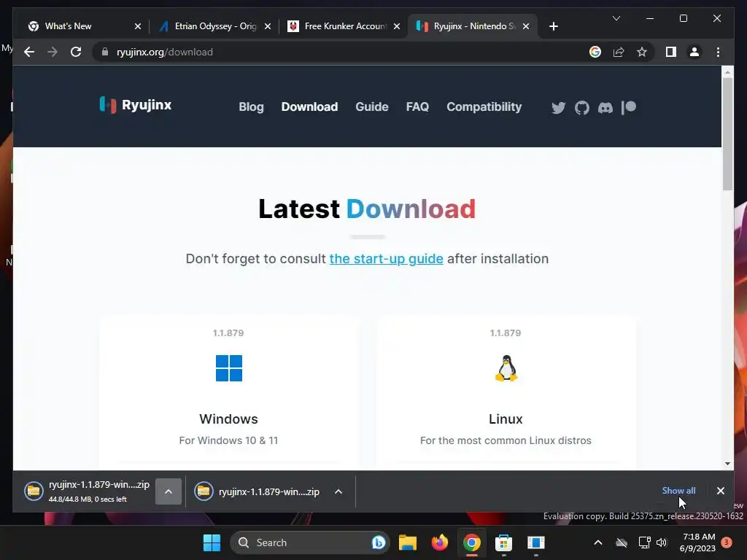Toggle the browser side panel
747x560 pixels.
(x=671, y=52)
